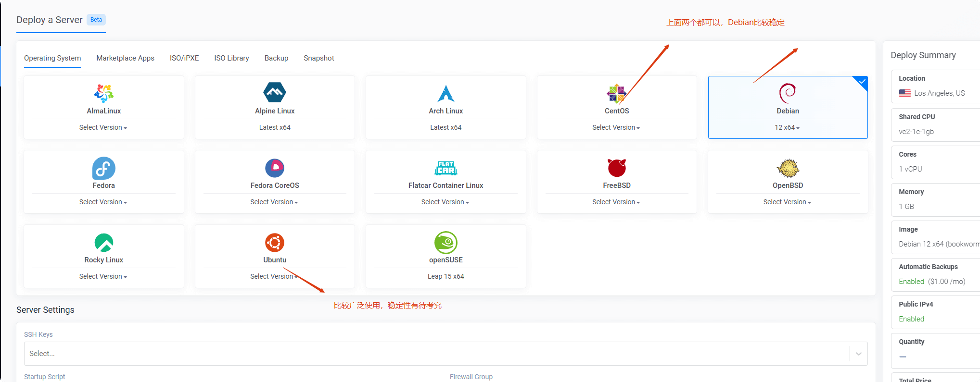Choose the openSUSE chameleon logo
Screen dimensions: 980x382
tap(446, 243)
